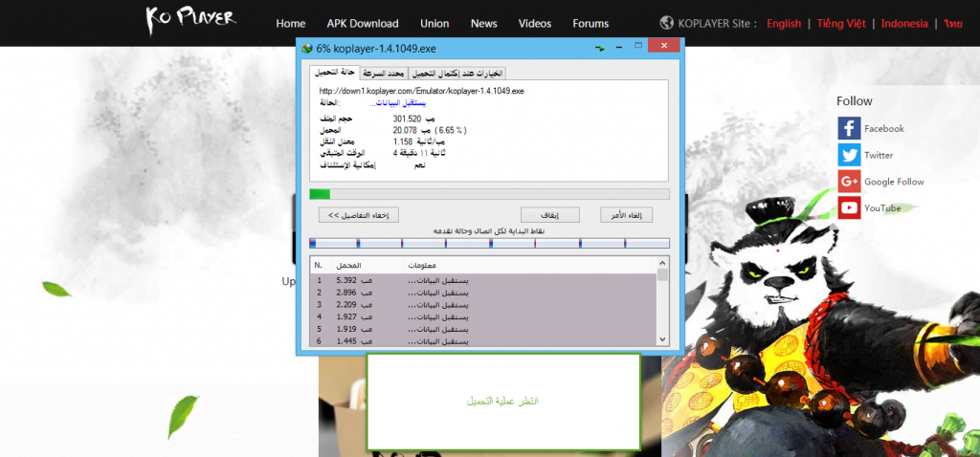This screenshot has height=457, width=980.
Task: Click the green download progress bar
Action: pos(489,194)
